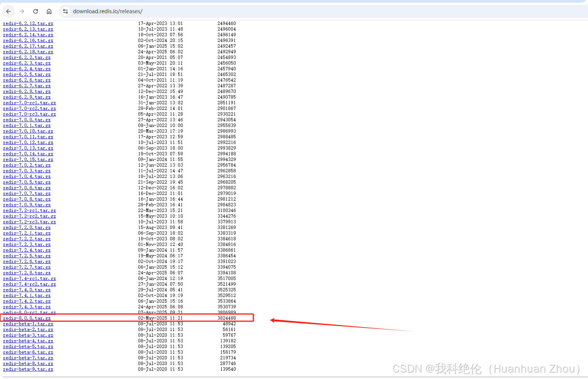Open redis-beta-7.tar.gz link

(x=28, y=358)
